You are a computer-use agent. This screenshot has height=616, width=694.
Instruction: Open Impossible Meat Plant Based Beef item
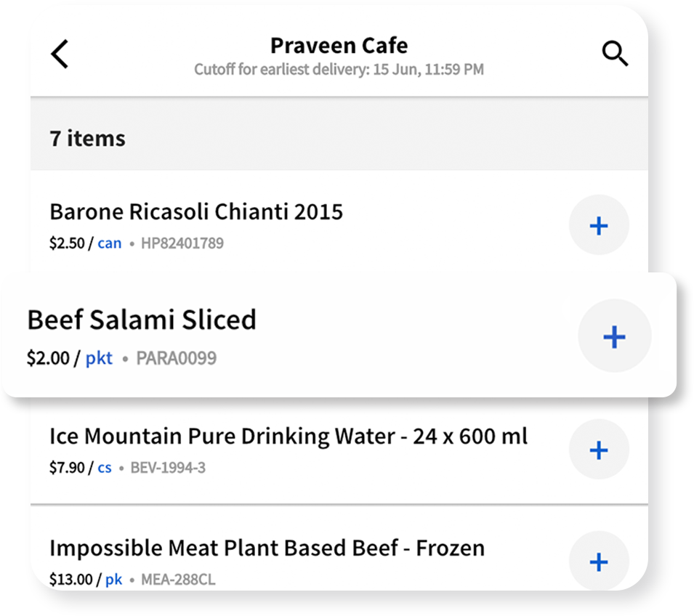267,548
